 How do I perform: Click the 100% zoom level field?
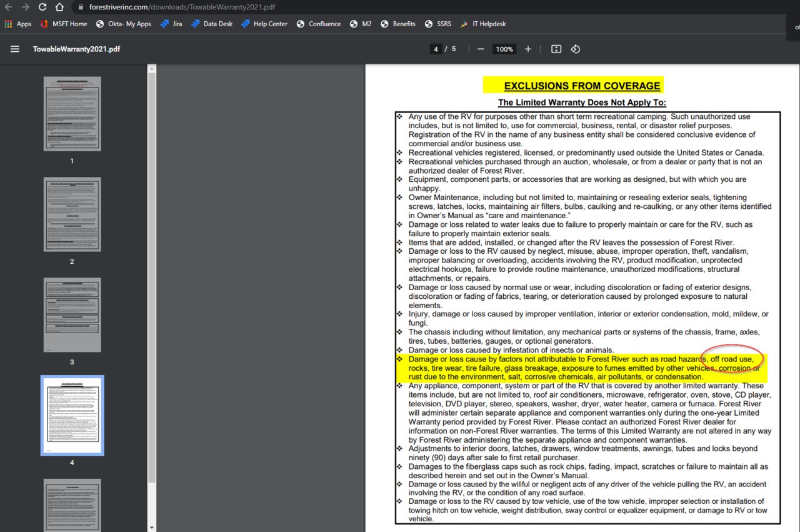point(504,49)
